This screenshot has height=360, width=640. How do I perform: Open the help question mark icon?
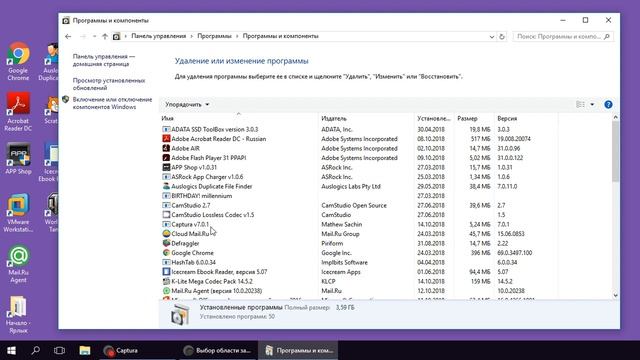click(x=608, y=104)
